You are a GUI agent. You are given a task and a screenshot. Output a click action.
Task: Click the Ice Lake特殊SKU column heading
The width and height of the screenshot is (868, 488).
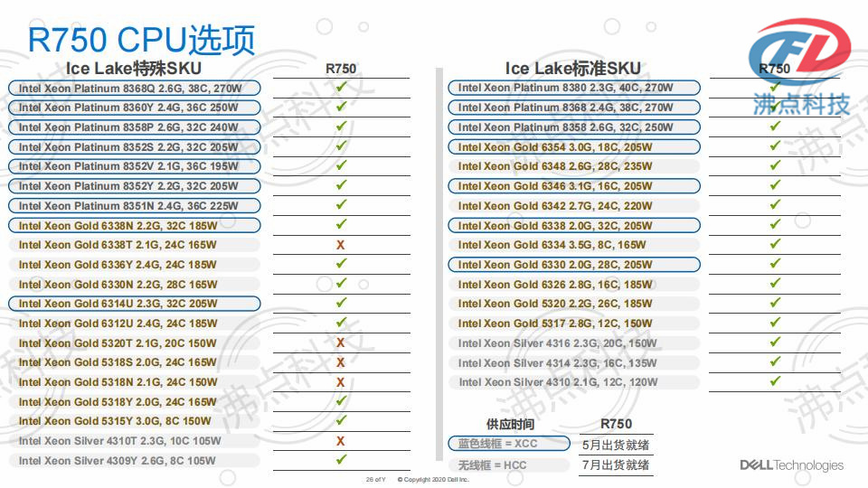(134, 69)
